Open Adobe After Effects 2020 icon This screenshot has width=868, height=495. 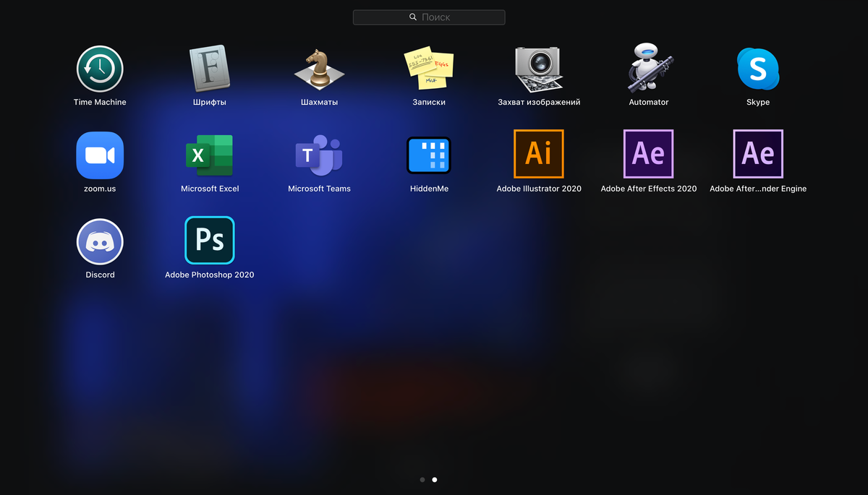[x=649, y=154]
